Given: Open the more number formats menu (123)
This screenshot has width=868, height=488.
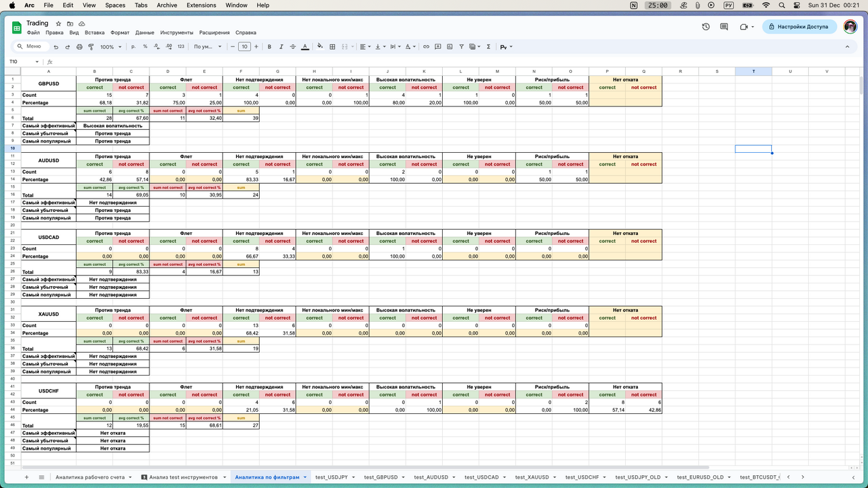Looking at the screenshot, I should click(x=181, y=47).
